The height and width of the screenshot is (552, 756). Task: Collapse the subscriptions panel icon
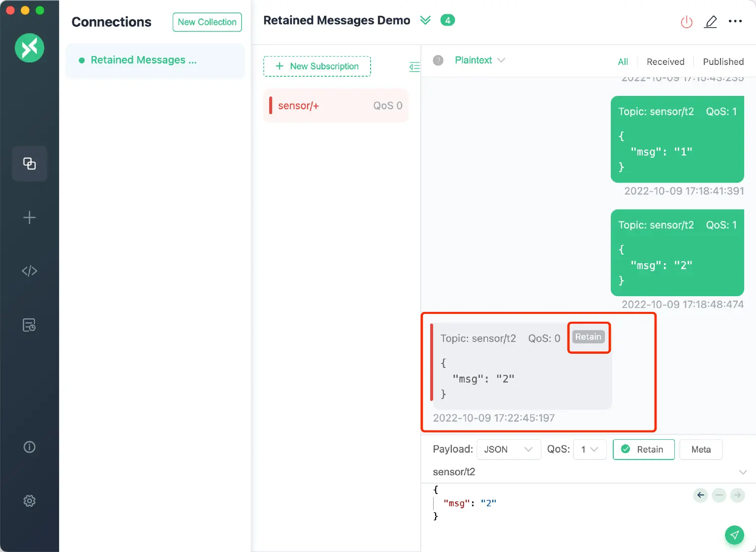[414, 67]
